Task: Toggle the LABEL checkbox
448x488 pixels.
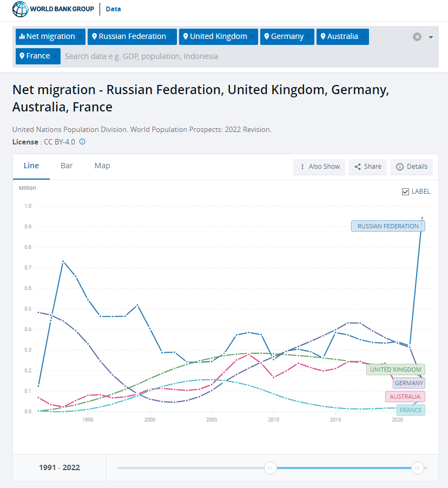Action: point(405,192)
